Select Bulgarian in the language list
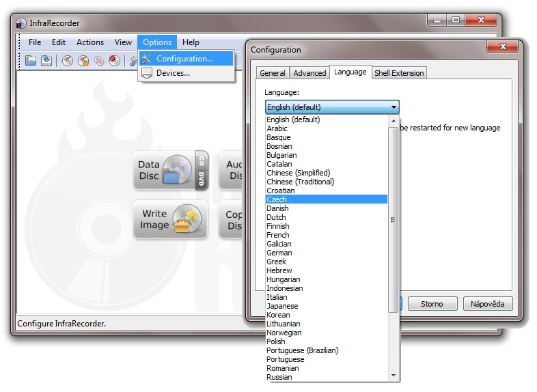 (327, 155)
